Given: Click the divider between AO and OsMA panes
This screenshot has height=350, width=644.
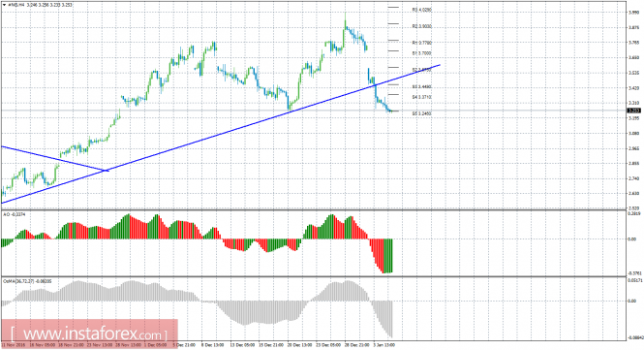Looking at the screenshot, I should [314, 276].
